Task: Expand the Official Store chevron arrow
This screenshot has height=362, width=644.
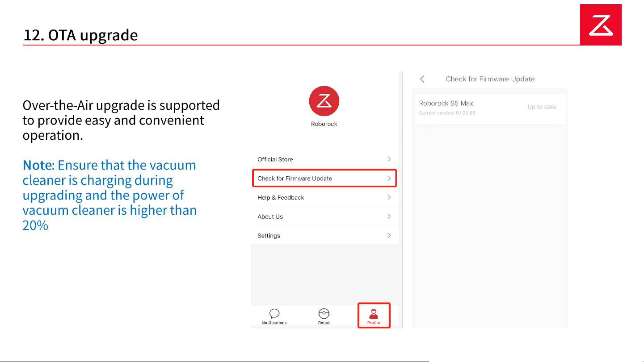Action: tap(389, 159)
